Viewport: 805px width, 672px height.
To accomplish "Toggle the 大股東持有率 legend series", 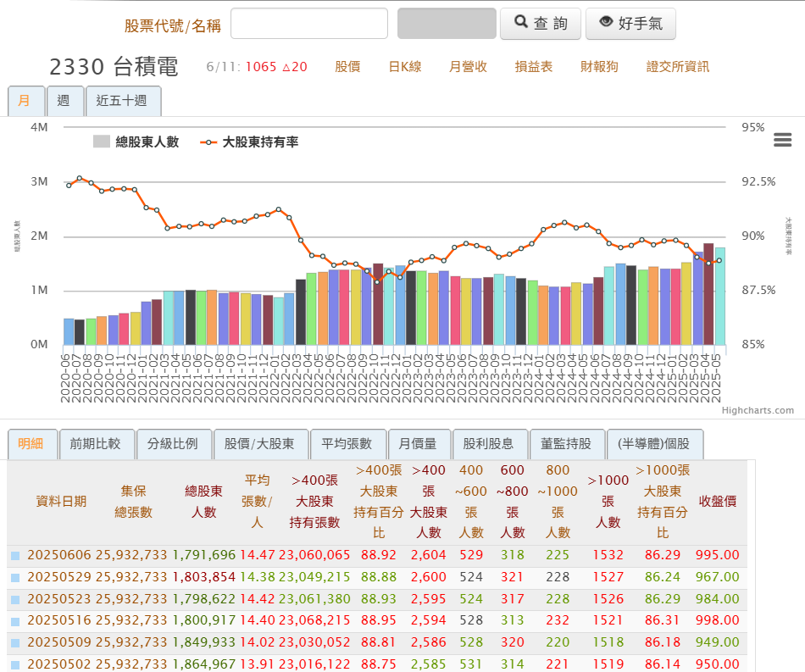I will pos(249,142).
